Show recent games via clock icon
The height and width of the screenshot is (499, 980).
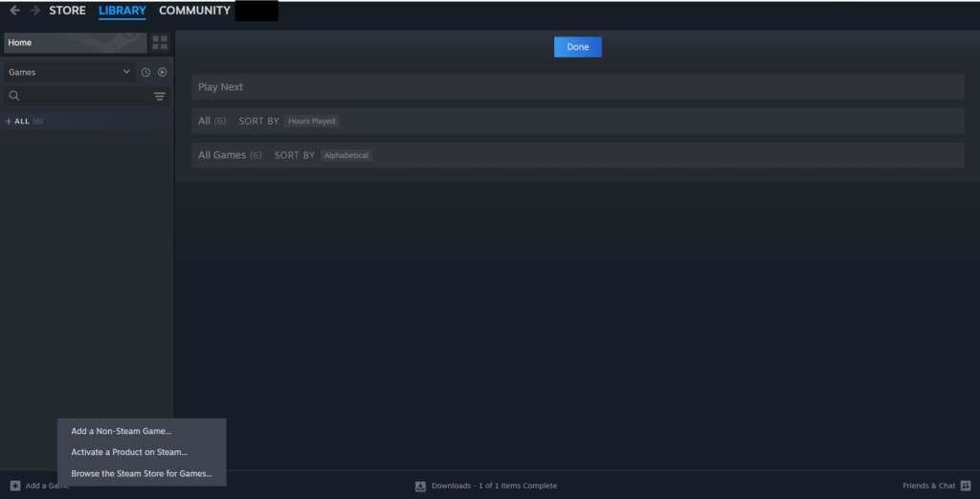145,73
